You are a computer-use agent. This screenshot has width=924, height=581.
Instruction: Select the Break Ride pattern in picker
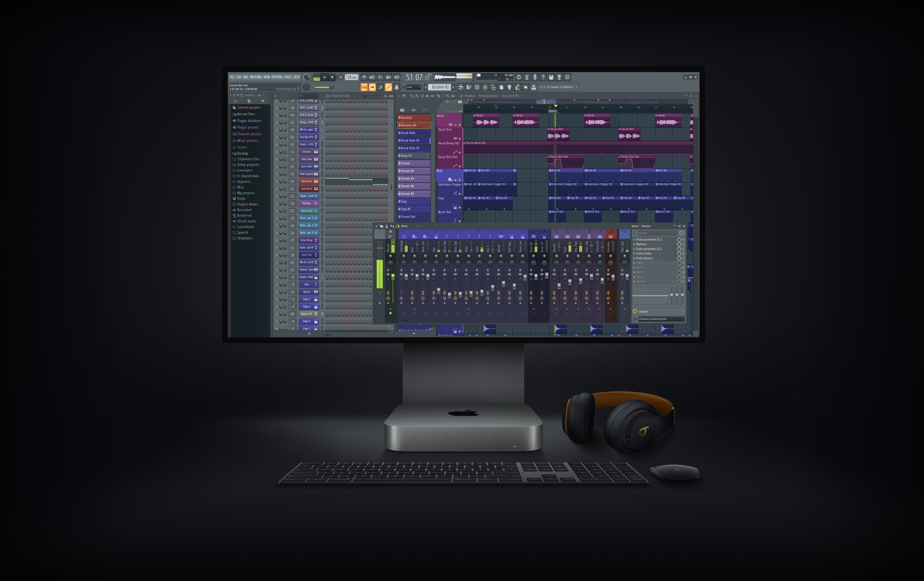point(414,133)
